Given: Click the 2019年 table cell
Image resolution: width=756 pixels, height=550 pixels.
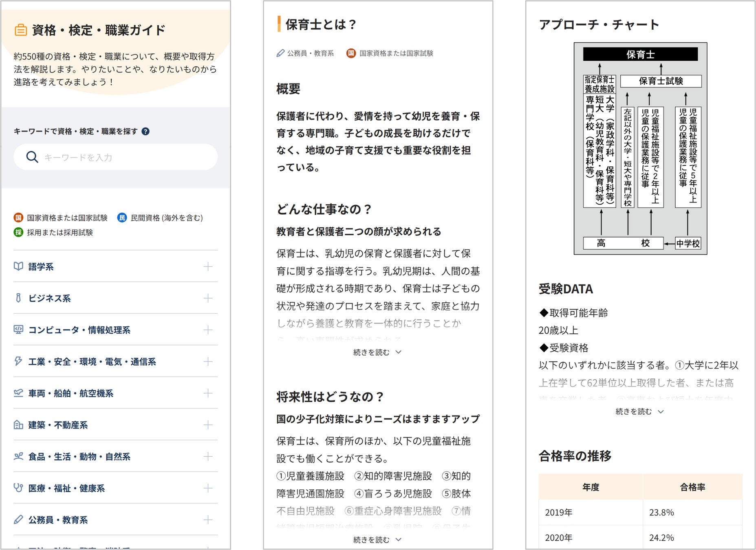Looking at the screenshot, I should 591,513.
